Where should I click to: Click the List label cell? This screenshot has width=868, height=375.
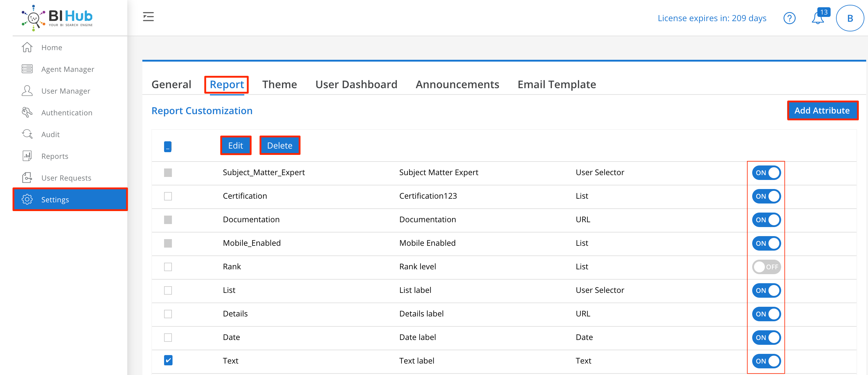point(415,290)
